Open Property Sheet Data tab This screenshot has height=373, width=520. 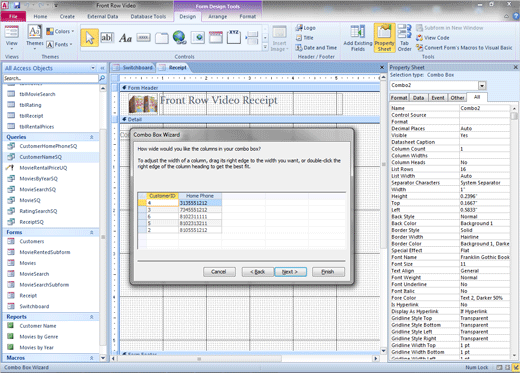[418, 98]
